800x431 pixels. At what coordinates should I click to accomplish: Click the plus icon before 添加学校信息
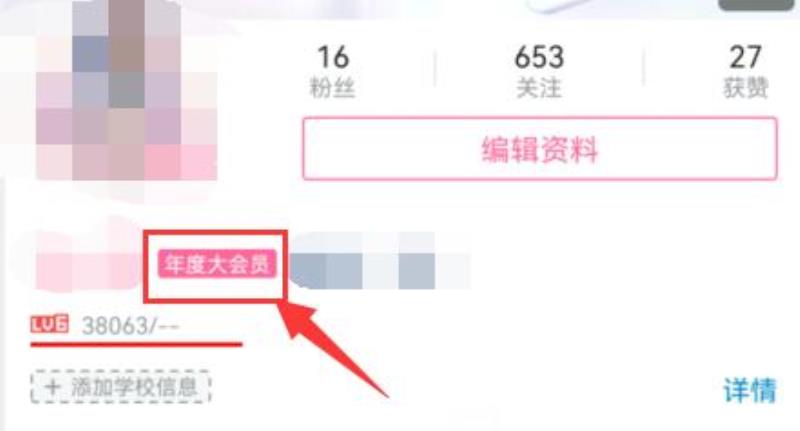pyautogui.click(x=52, y=388)
